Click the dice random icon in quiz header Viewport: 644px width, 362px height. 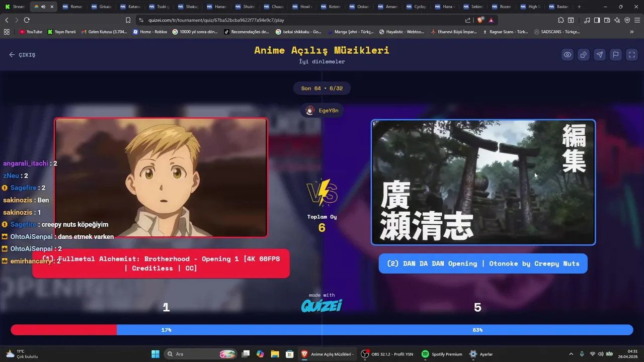[584, 55]
